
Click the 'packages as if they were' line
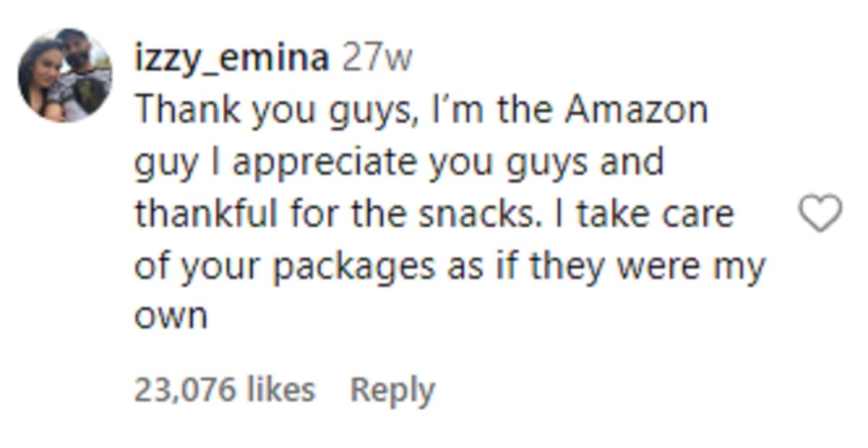click(x=448, y=267)
